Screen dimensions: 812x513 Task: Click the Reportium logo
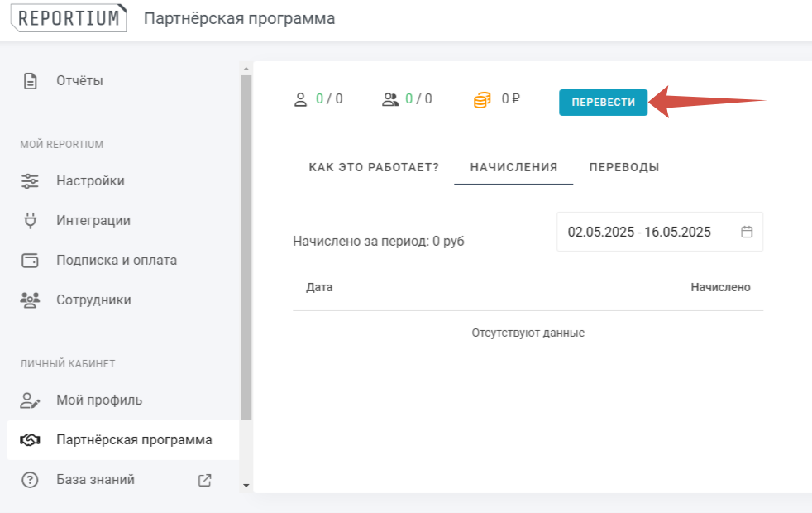(68, 18)
